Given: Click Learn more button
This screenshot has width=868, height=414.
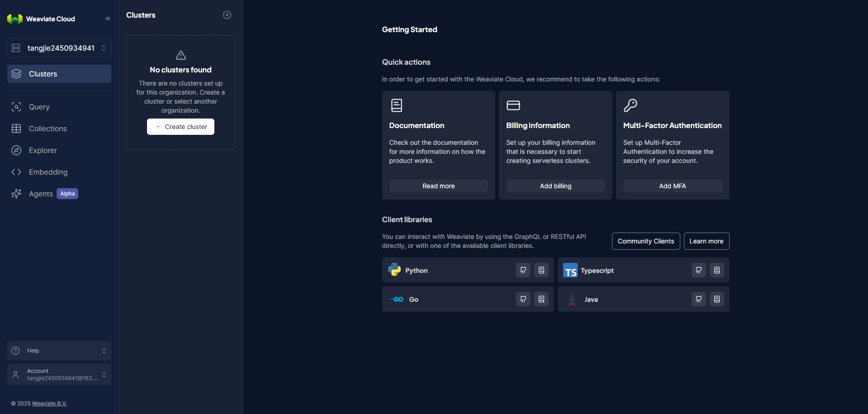Looking at the screenshot, I should (707, 241).
